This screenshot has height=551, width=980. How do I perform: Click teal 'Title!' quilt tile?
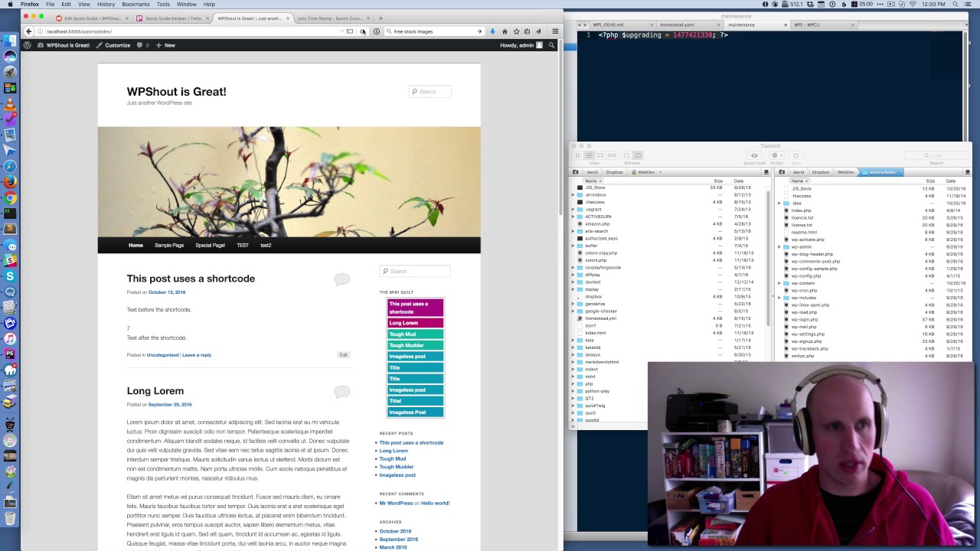pos(415,401)
